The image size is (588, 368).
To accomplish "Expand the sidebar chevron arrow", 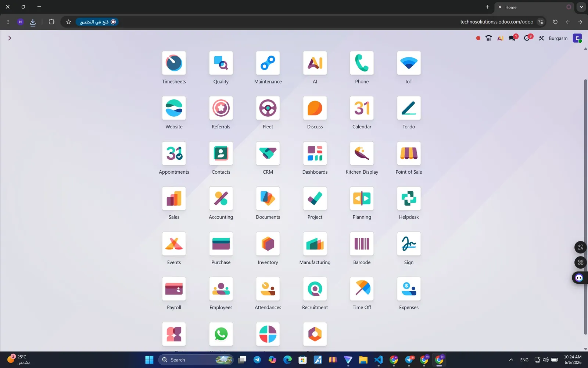I will (10, 38).
